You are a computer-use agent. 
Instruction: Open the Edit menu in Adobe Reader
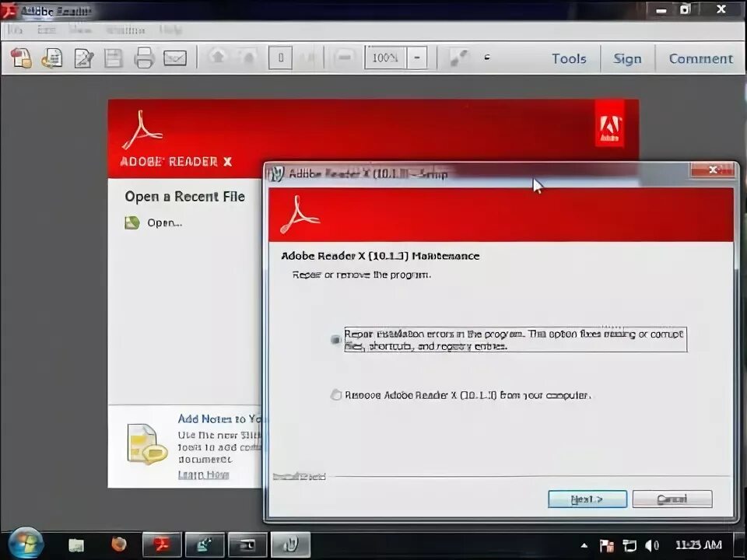pyautogui.click(x=47, y=30)
